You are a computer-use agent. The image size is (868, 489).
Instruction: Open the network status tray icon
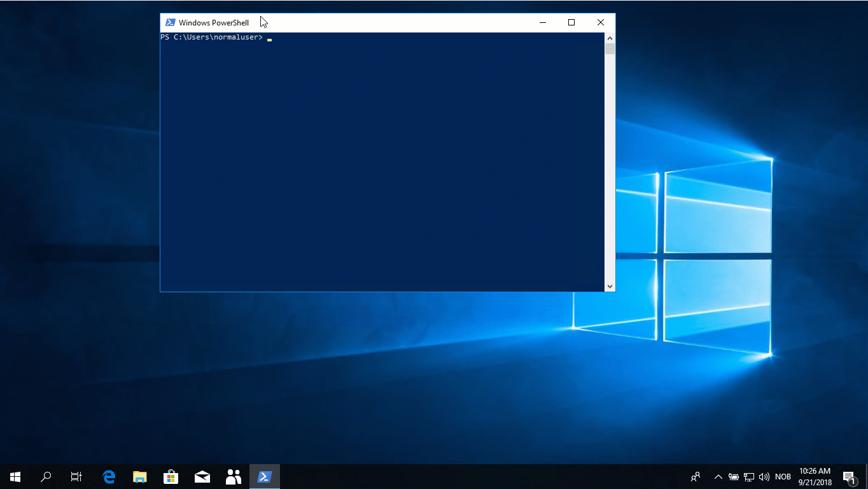tap(749, 477)
